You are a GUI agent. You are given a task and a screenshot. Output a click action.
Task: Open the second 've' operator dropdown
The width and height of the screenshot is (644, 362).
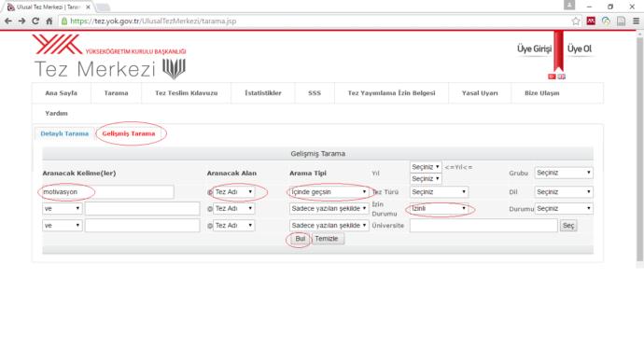tap(63, 226)
